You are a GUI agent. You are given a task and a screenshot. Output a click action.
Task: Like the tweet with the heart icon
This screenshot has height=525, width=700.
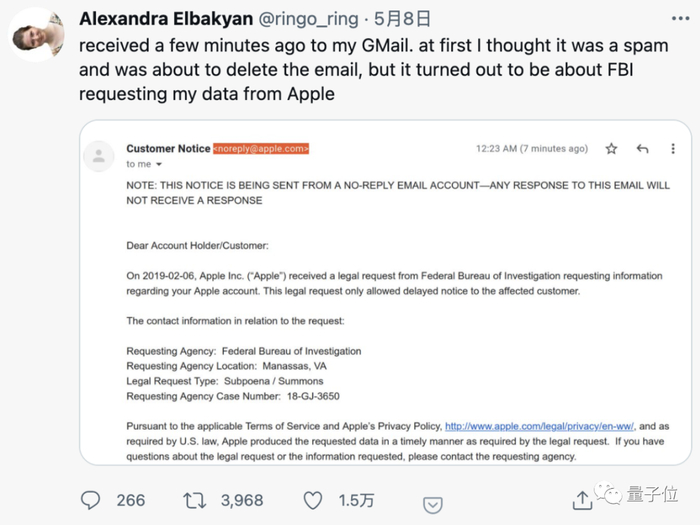pyautogui.click(x=313, y=500)
